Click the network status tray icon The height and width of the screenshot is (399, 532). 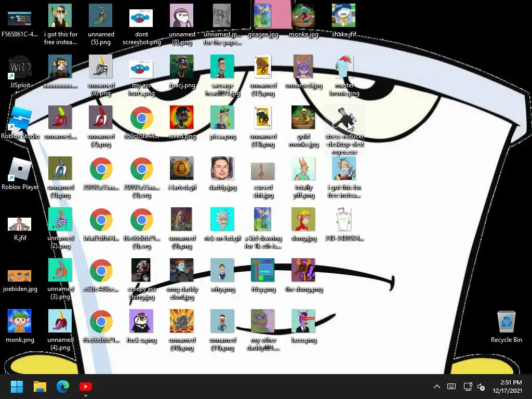click(x=468, y=387)
